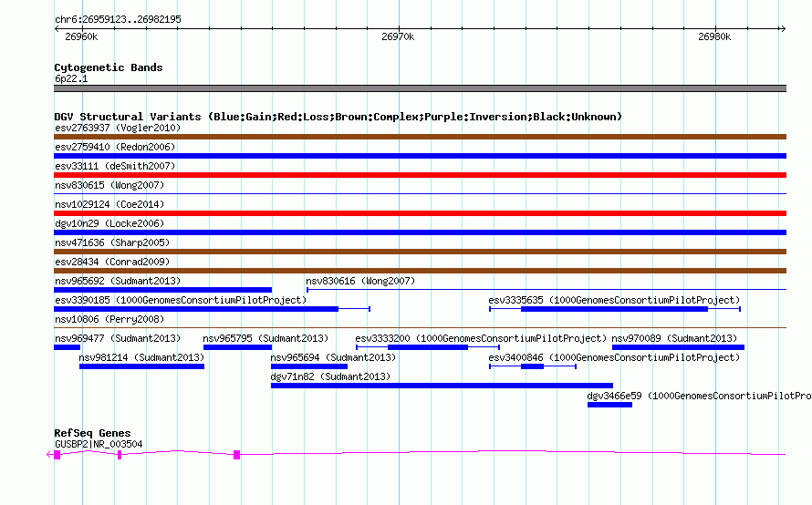This screenshot has height=505, width=812.
Task: Click the nsv1029124 (Coe2014) label
Action: pos(109,204)
